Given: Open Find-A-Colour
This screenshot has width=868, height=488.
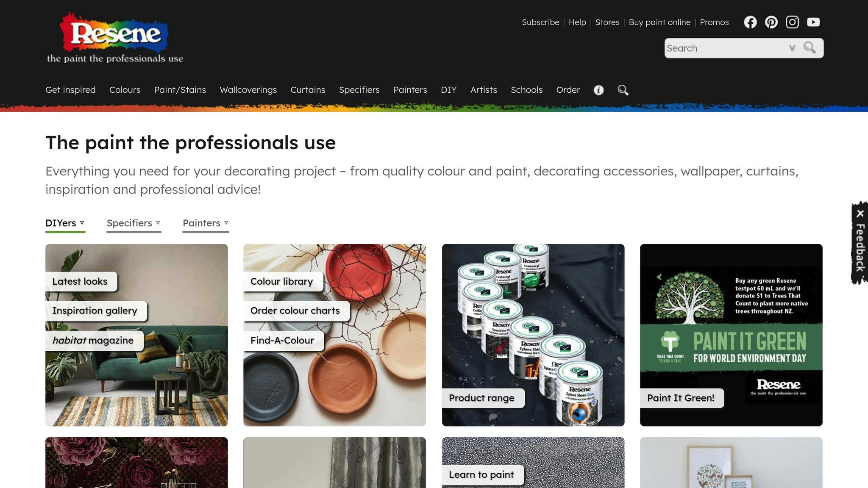Looking at the screenshot, I should coord(283,341).
